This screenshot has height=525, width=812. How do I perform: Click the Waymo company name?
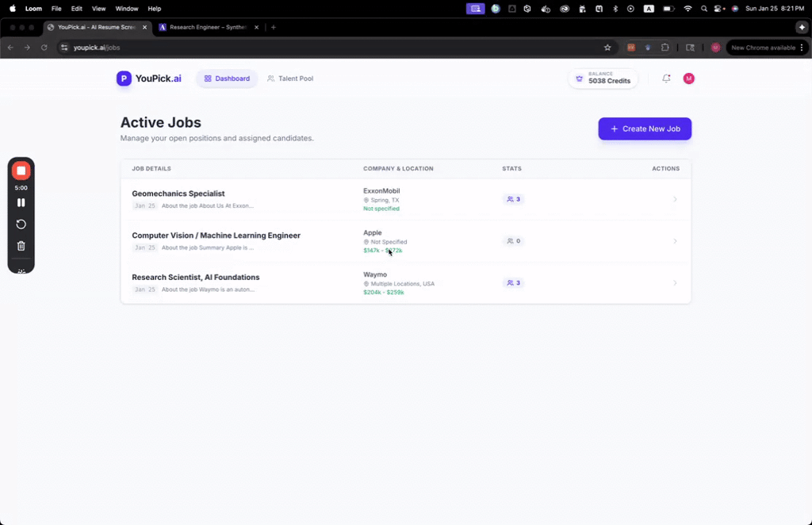[375, 275]
